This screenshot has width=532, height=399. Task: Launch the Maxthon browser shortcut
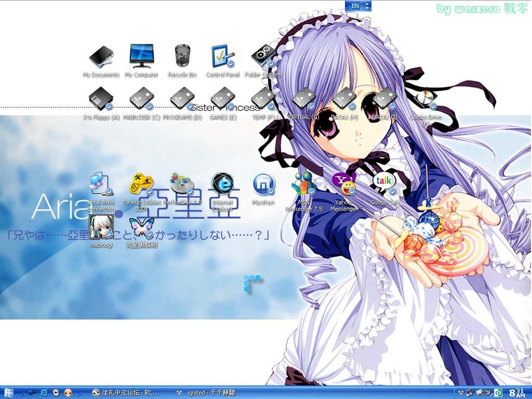263,189
